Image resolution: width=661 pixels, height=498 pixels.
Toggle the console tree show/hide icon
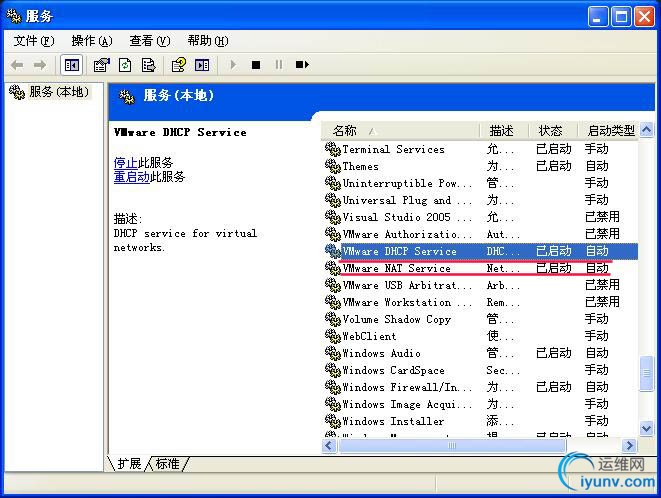click(x=72, y=65)
